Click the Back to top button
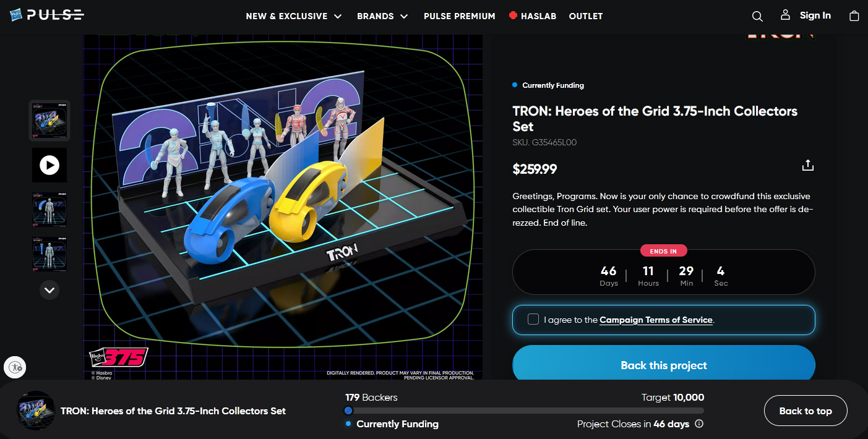The image size is (868, 439). coord(806,411)
